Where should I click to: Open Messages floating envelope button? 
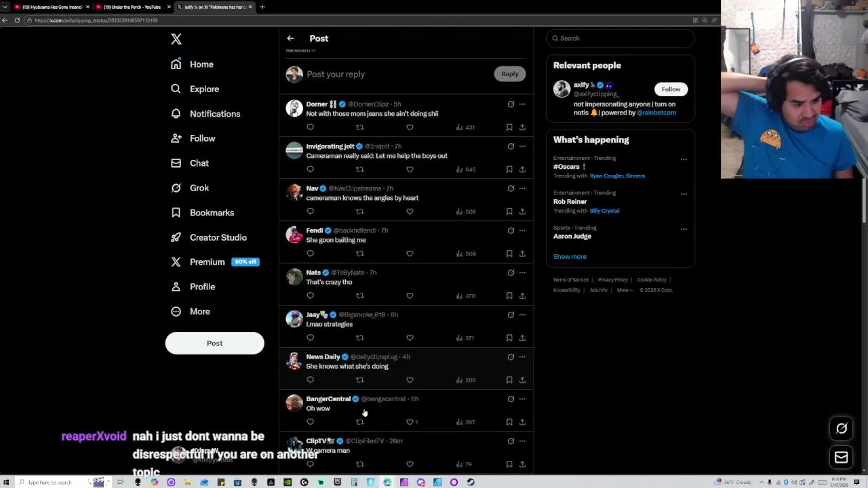tap(842, 457)
